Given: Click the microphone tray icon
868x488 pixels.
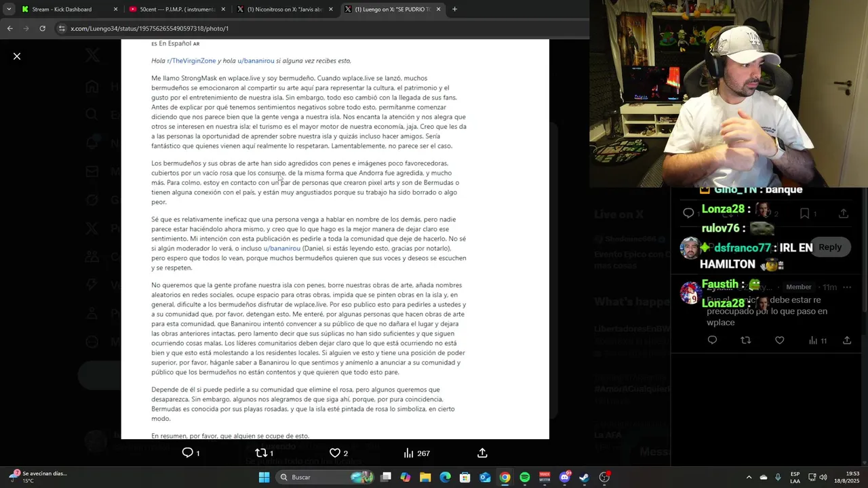Looking at the screenshot, I should (x=778, y=477).
